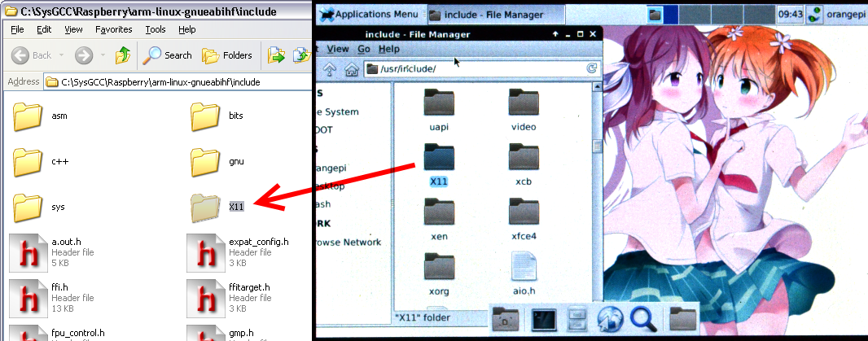Open the Applications Menu on the XFCE panel

pyautogui.click(x=370, y=15)
